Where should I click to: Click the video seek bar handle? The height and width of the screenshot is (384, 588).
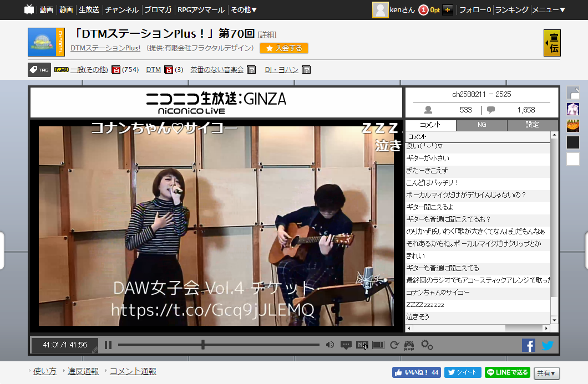coord(203,345)
